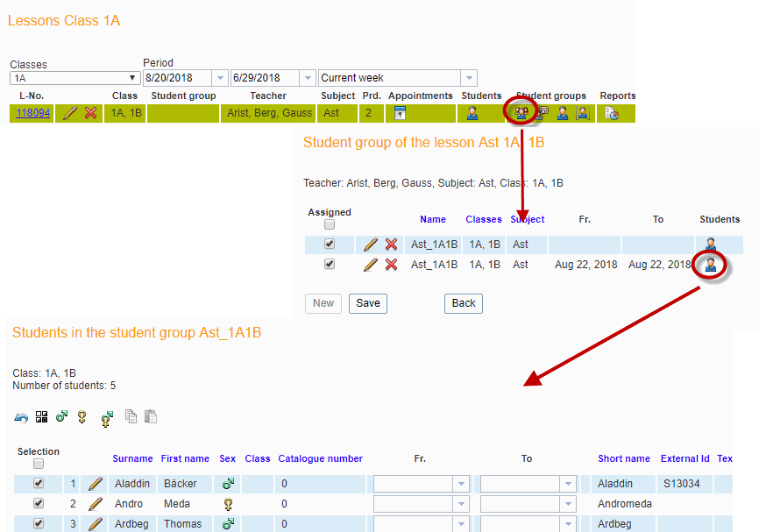
Task: Sort student list by Surname header
Action: [132, 458]
